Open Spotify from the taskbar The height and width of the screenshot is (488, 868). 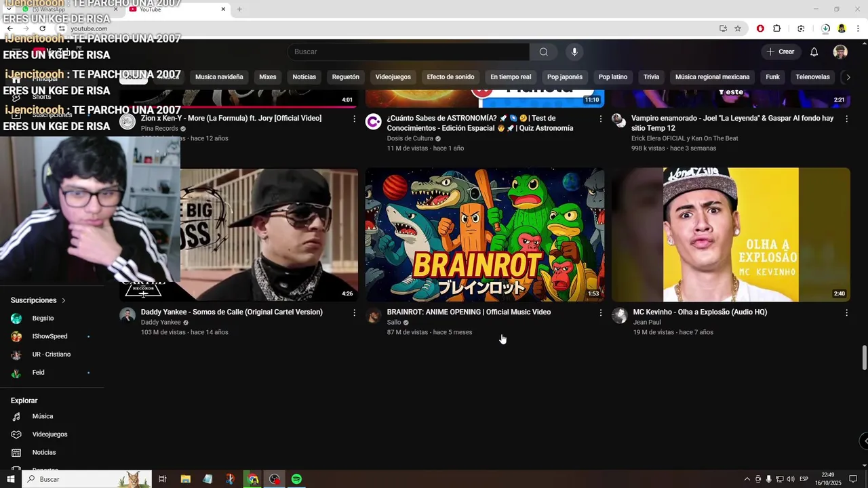coord(296,479)
